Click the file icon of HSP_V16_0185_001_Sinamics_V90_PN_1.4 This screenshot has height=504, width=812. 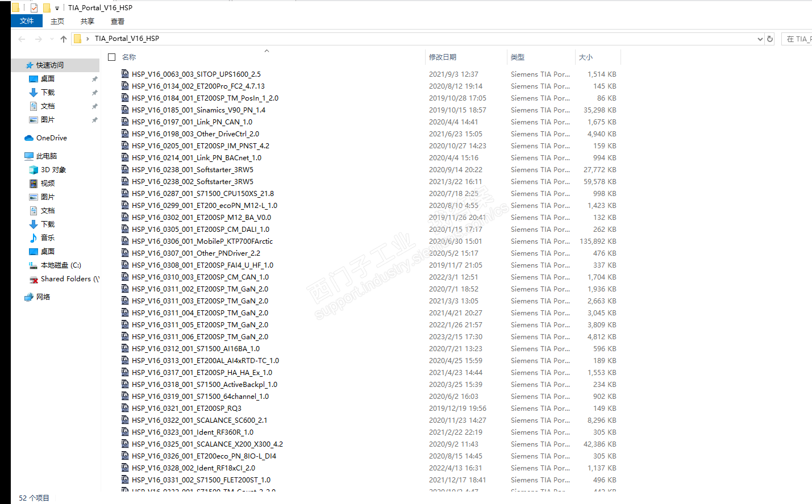coord(125,110)
